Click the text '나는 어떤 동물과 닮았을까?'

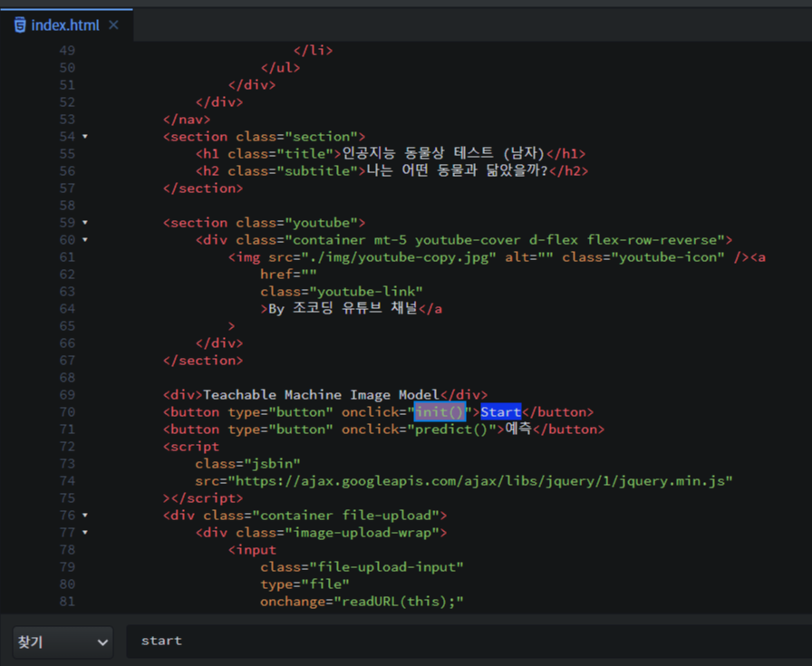pyautogui.click(x=458, y=170)
